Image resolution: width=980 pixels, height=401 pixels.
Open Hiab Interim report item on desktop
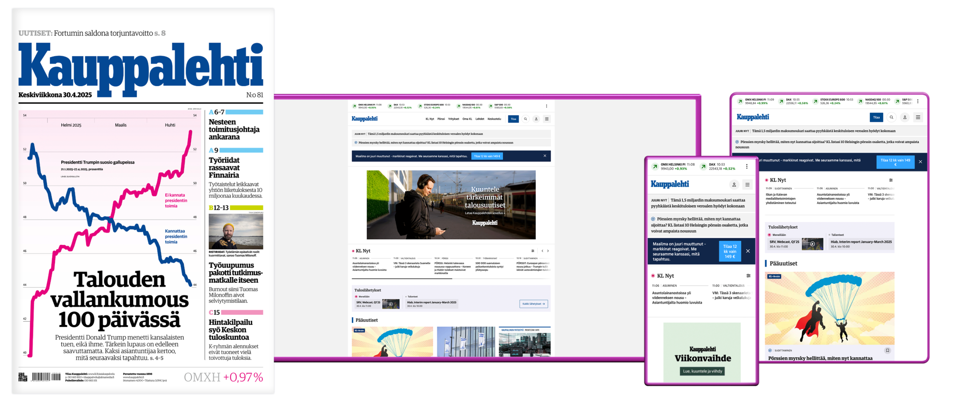click(432, 304)
